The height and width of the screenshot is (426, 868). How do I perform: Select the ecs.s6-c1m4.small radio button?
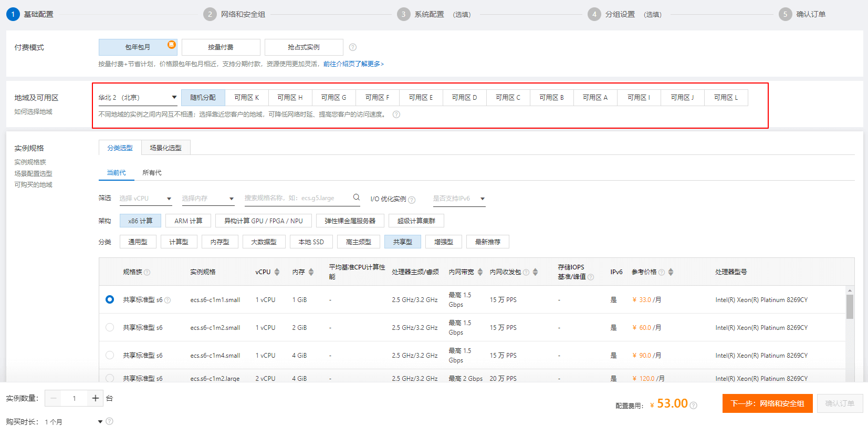(110, 355)
